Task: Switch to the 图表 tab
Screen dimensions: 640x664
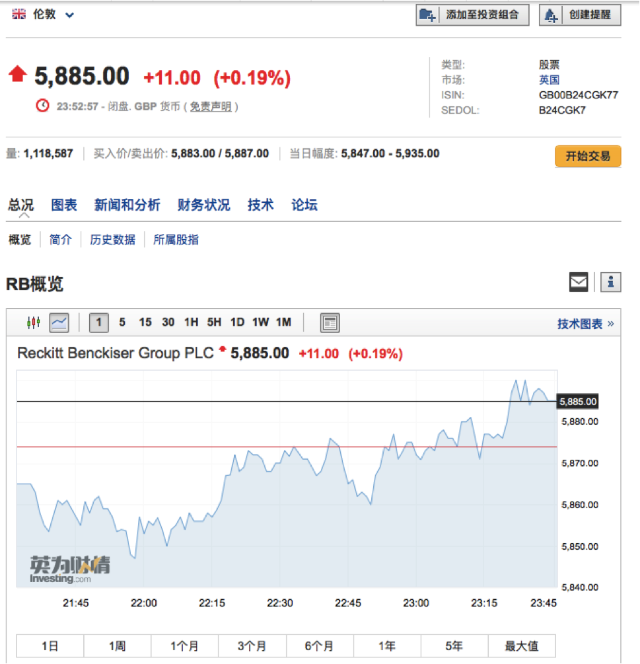Action: (x=64, y=205)
